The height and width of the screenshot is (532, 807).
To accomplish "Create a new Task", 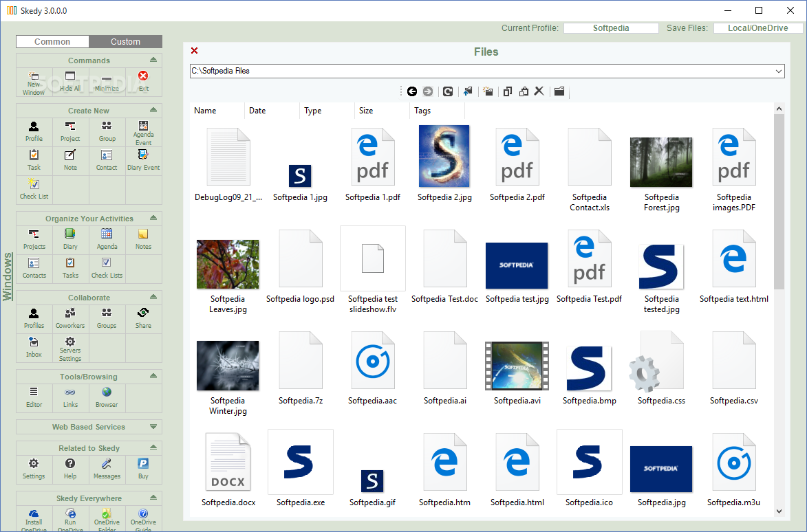I will (34, 161).
